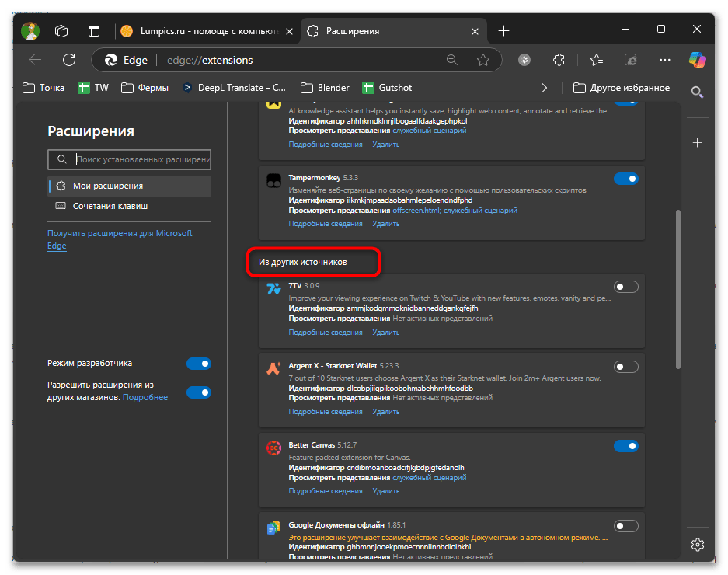Enable Google Документы офлайн toggle
The width and height of the screenshot is (728, 575).
pos(626,526)
